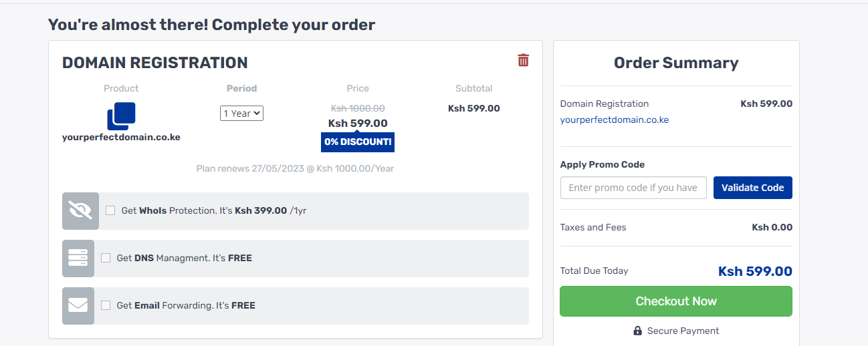Check the free Email Forwarding checkbox

coord(106,305)
